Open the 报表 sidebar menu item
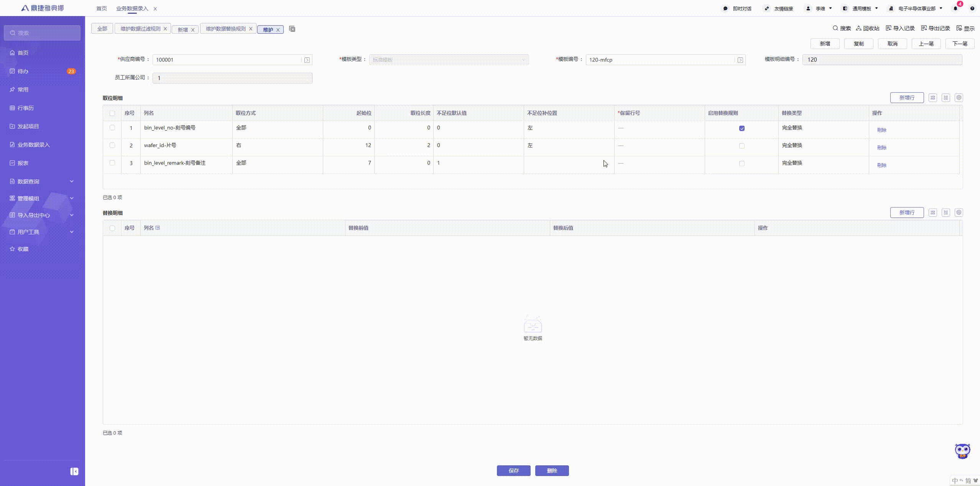 pos(23,163)
